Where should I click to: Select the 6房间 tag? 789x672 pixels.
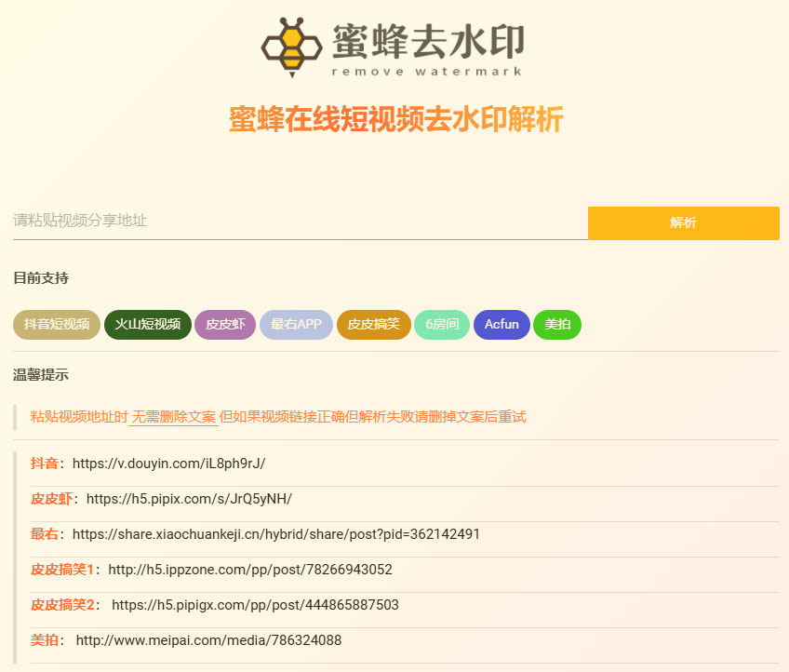(x=442, y=325)
